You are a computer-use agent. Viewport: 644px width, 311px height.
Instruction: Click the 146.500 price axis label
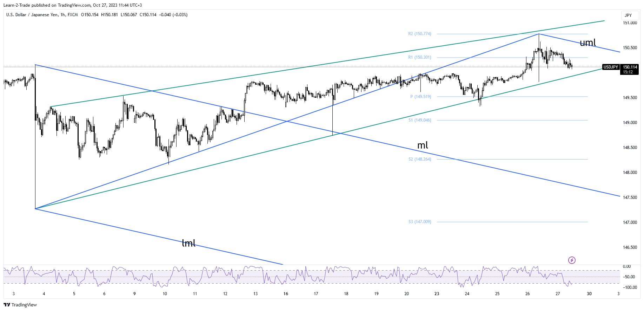pos(630,247)
